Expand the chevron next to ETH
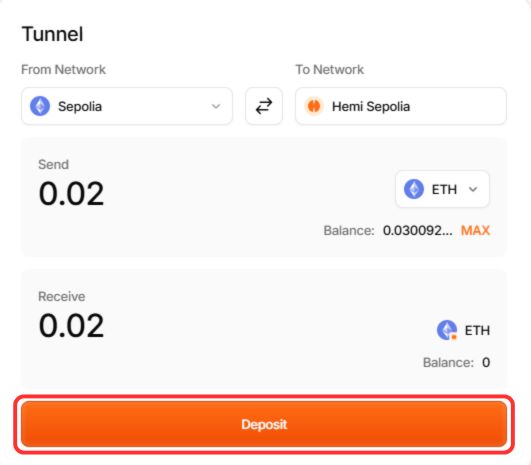This screenshot has height=465, width=531. 473,189
